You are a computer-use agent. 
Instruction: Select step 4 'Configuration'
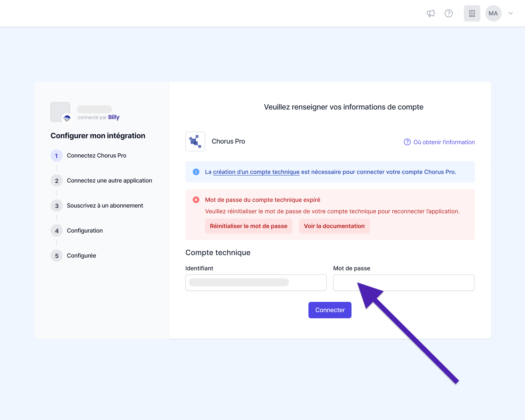click(77, 231)
